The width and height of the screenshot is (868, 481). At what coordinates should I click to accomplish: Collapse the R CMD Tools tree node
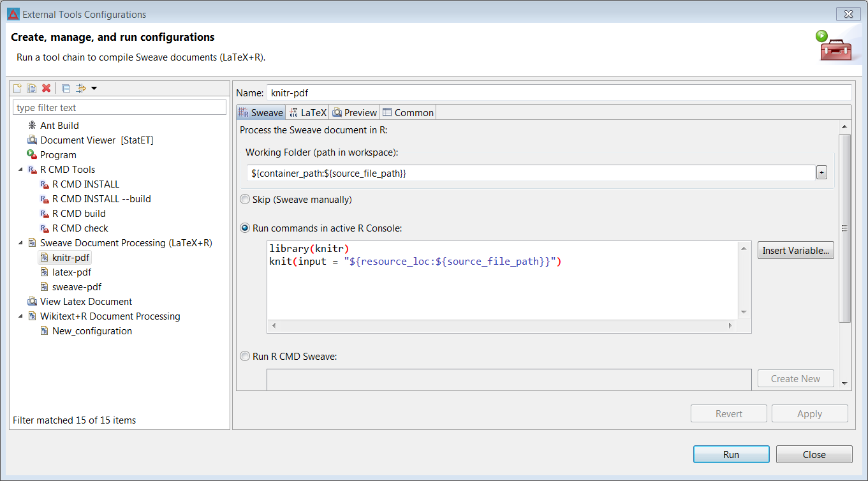pos(20,170)
